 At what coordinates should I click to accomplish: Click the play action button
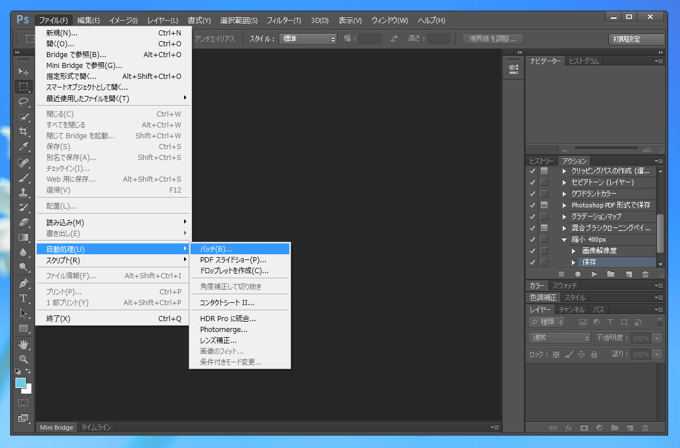[594, 274]
